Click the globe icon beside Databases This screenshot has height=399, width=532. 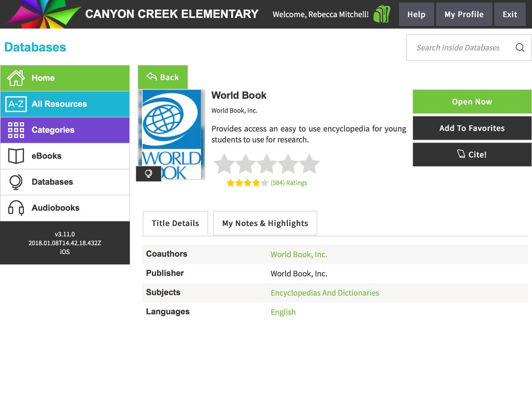tap(16, 182)
